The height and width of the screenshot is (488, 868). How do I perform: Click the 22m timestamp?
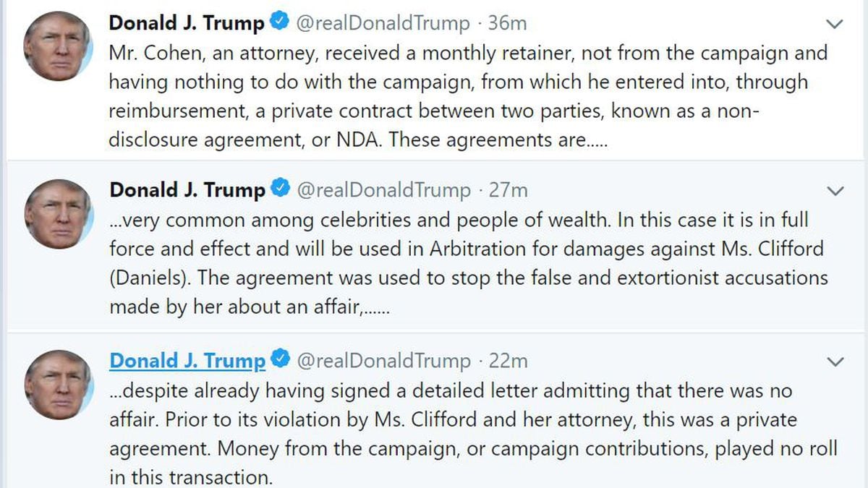point(508,360)
